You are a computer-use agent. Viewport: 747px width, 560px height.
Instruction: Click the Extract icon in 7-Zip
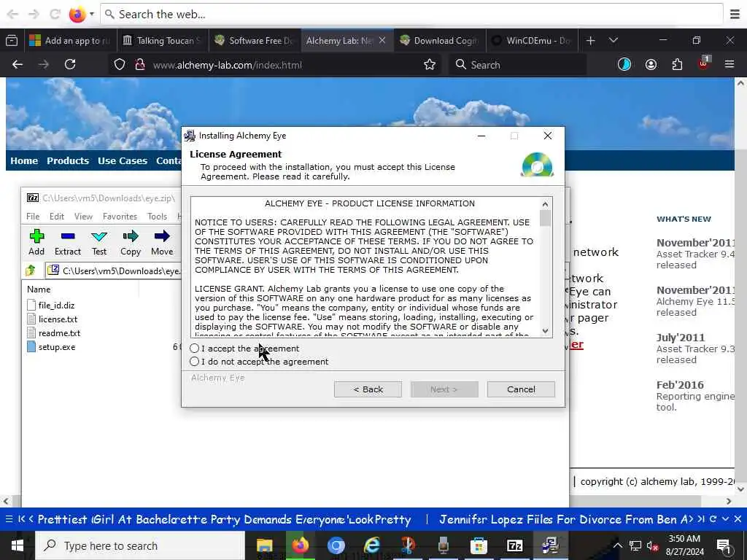point(68,242)
